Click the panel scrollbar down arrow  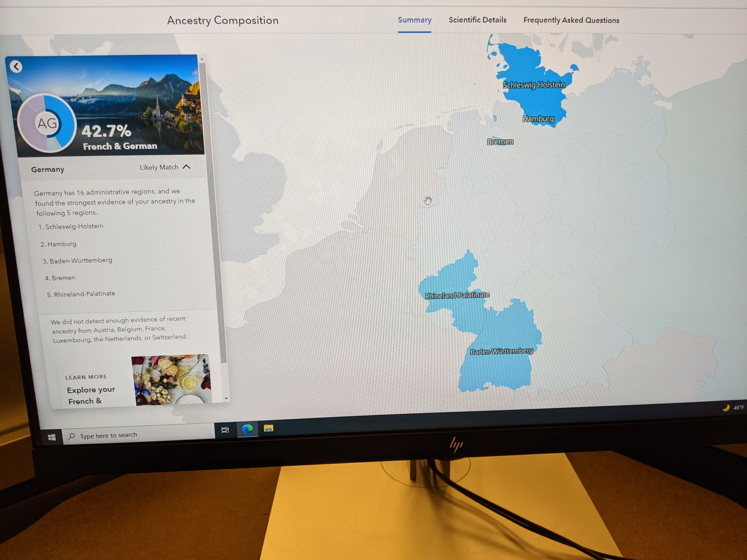[x=226, y=398]
